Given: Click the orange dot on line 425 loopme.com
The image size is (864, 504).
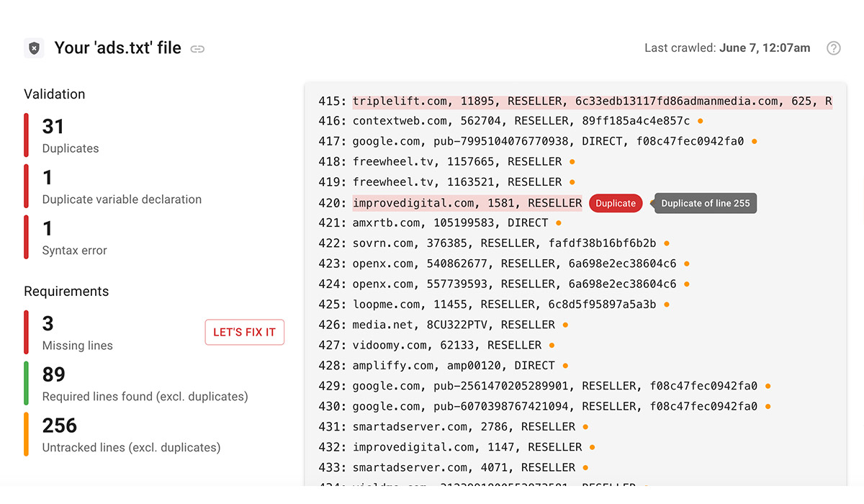Looking at the screenshot, I should tap(667, 305).
